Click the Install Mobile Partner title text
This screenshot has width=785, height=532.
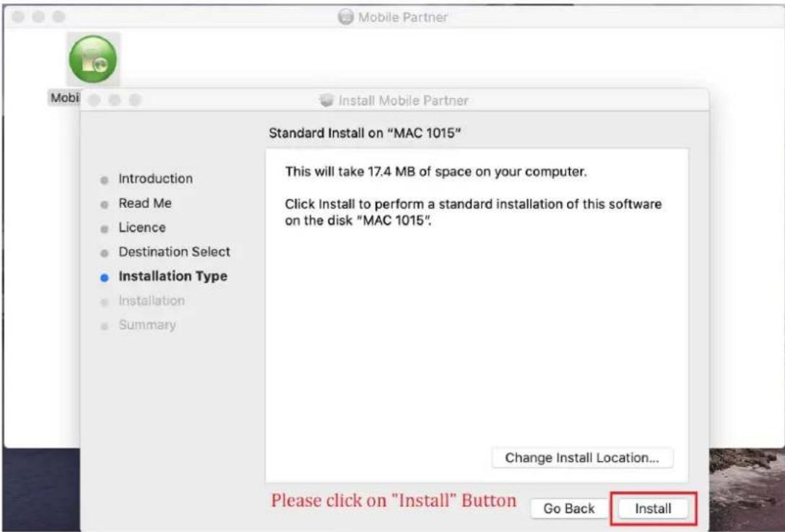[404, 100]
